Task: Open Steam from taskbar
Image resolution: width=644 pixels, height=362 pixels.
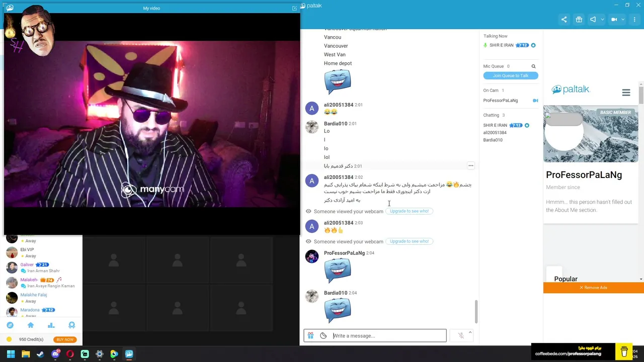Action: [x=40, y=354]
